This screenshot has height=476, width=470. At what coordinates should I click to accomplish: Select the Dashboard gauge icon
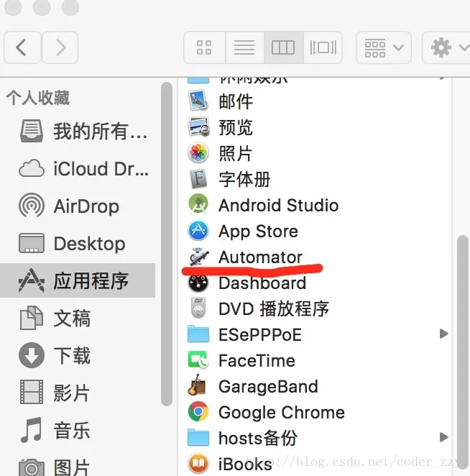pyautogui.click(x=198, y=283)
